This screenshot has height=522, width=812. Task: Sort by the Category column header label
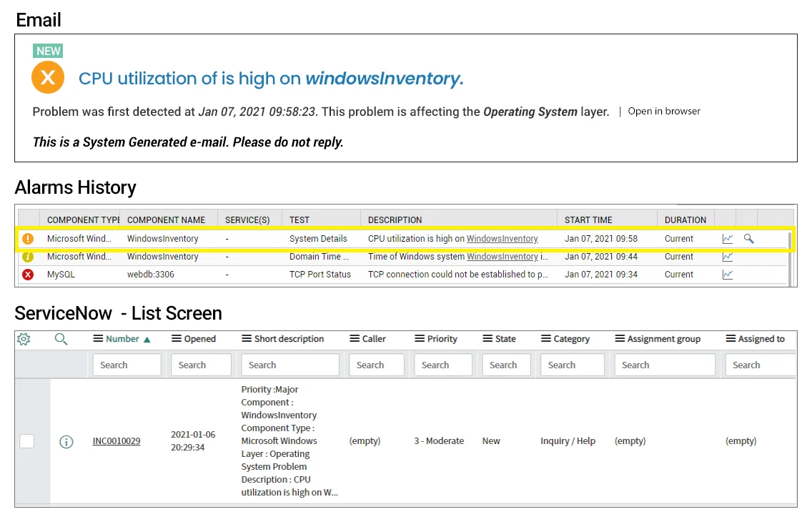tap(572, 339)
